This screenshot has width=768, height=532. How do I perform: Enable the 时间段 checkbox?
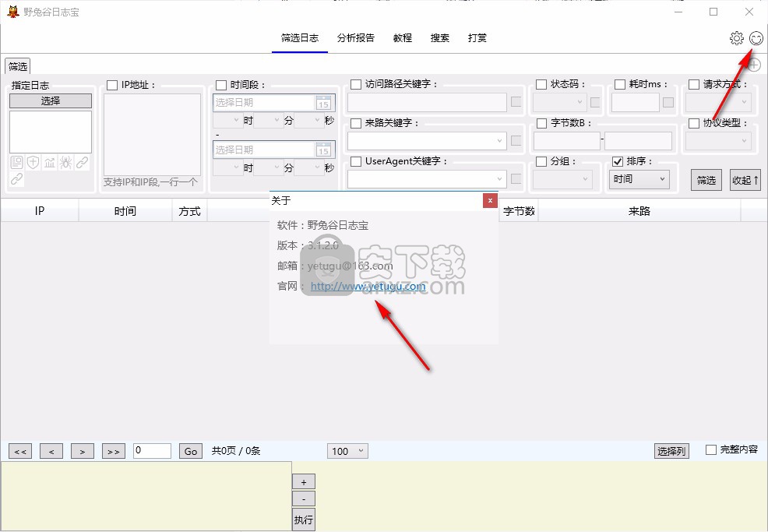click(x=221, y=85)
